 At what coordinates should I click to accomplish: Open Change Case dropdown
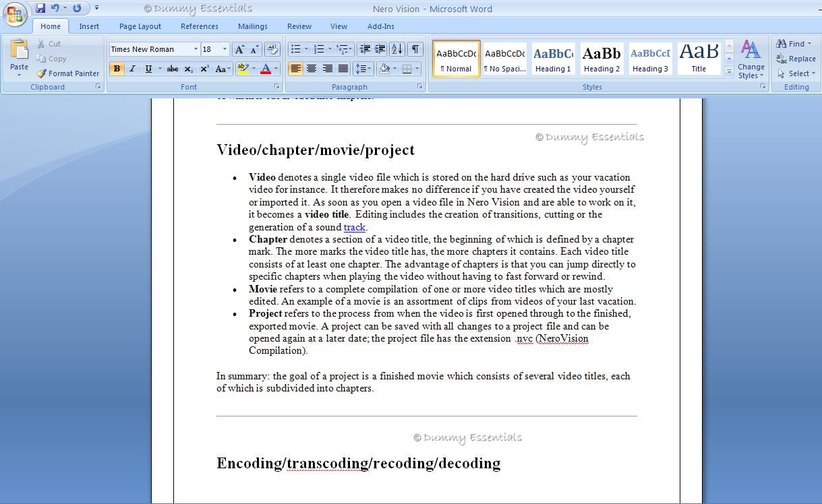click(223, 69)
